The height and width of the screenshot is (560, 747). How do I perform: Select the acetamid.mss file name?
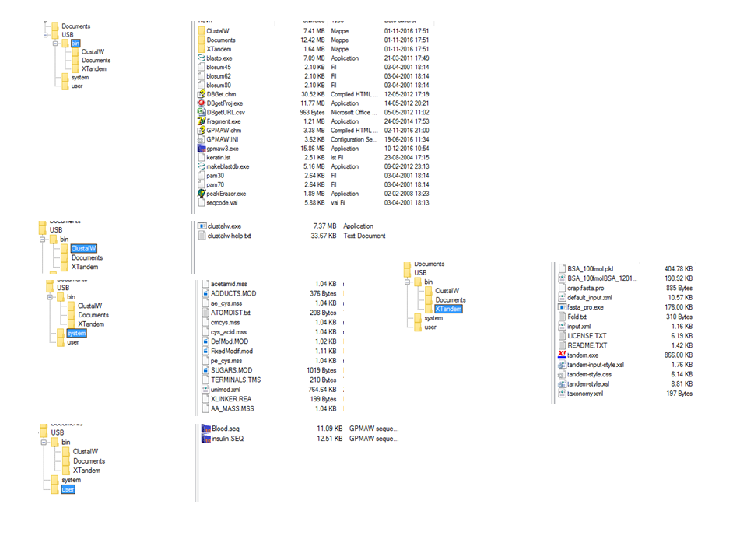tap(229, 284)
